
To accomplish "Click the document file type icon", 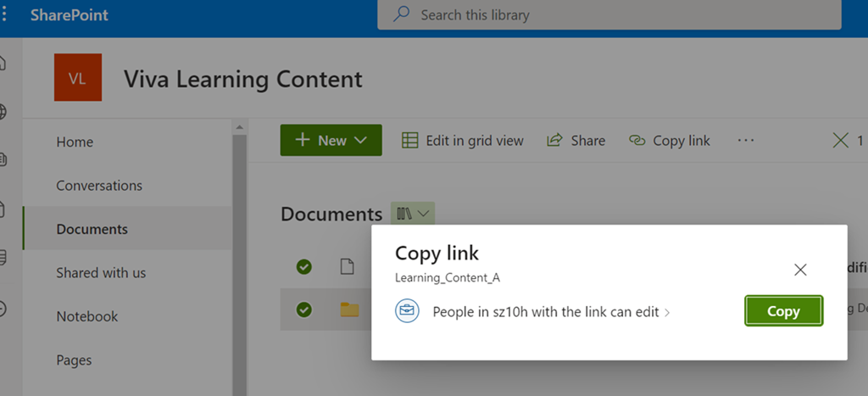I will (347, 267).
